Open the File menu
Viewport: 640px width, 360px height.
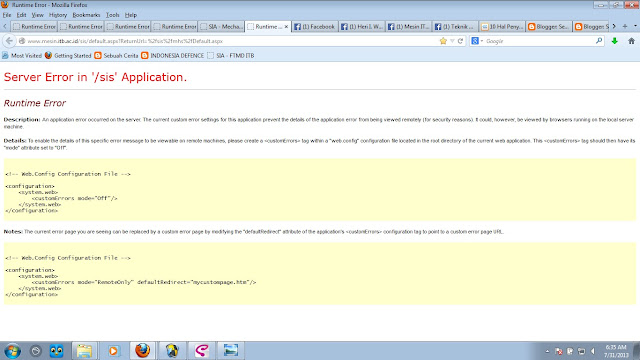point(7,15)
